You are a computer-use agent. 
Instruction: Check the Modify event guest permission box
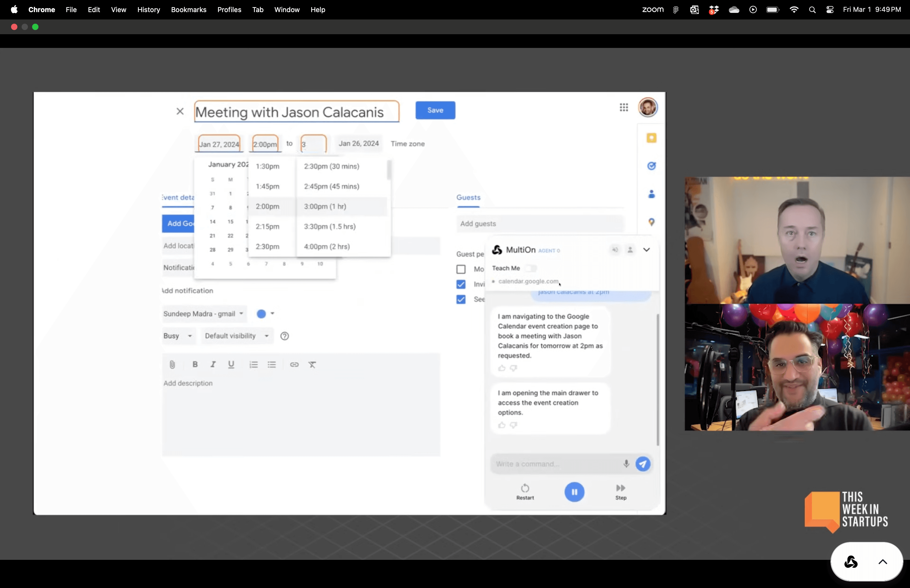click(461, 269)
